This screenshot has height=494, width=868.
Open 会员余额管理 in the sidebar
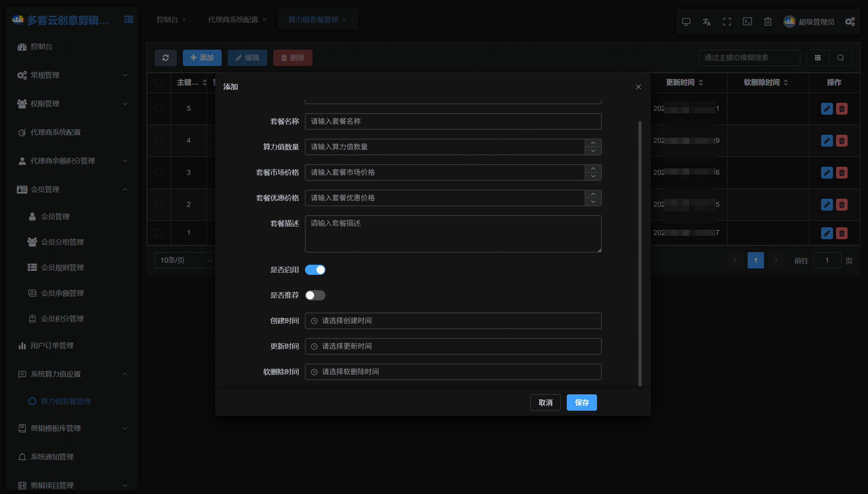(x=62, y=293)
